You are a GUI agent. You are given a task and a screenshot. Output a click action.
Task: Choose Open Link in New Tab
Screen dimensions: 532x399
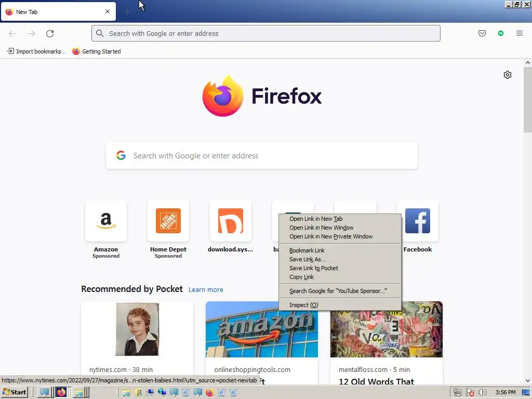click(340, 219)
